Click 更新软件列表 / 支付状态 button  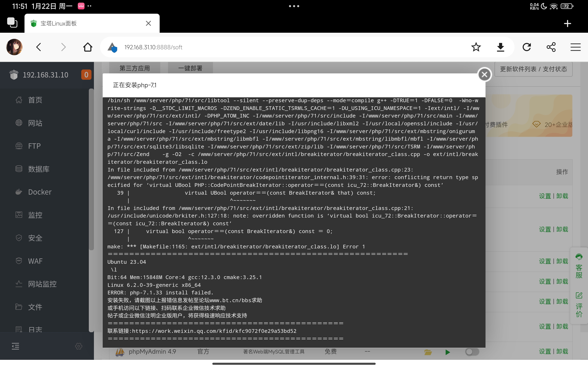pyautogui.click(x=533, y=69)
